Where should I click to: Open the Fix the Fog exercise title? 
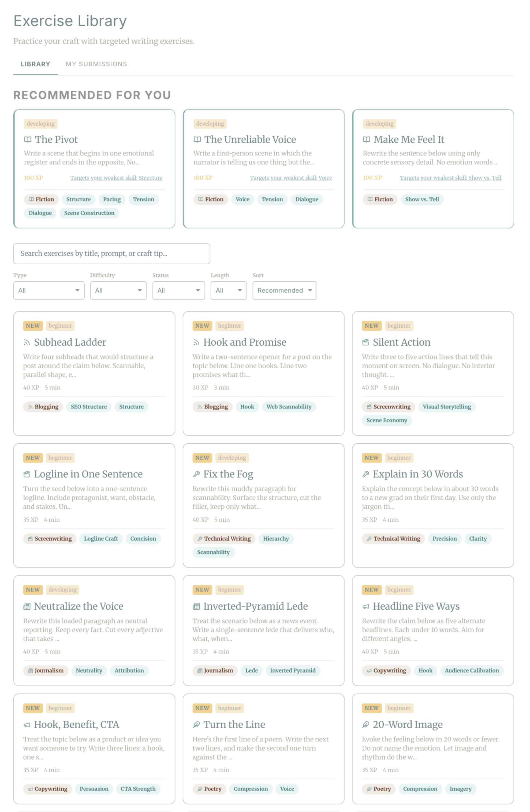(x=229, y=474)
